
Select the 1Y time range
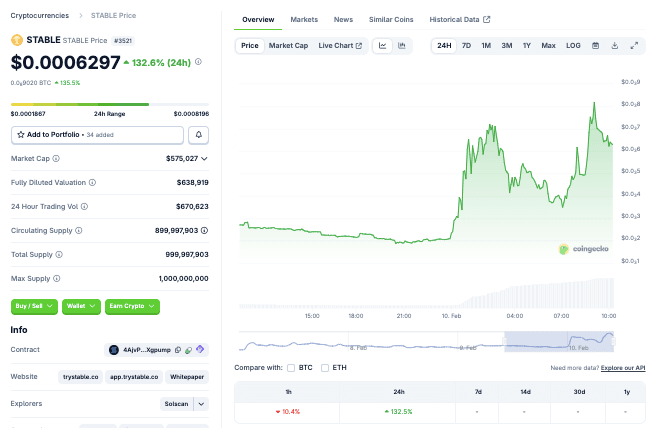pyautogui.click(x=527, y=46)
